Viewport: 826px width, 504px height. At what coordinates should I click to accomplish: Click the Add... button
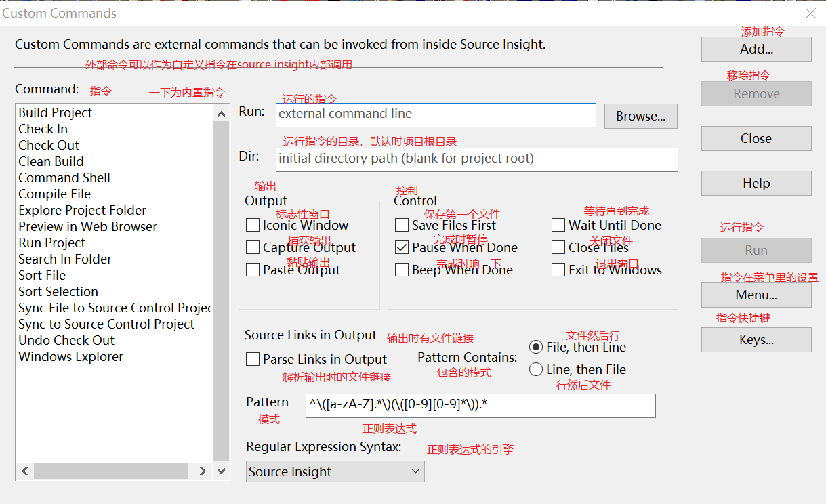tap(756, 49)
